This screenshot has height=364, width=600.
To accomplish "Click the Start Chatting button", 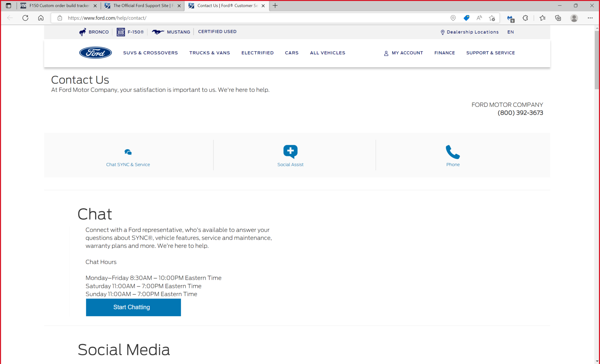I will 133,307.
